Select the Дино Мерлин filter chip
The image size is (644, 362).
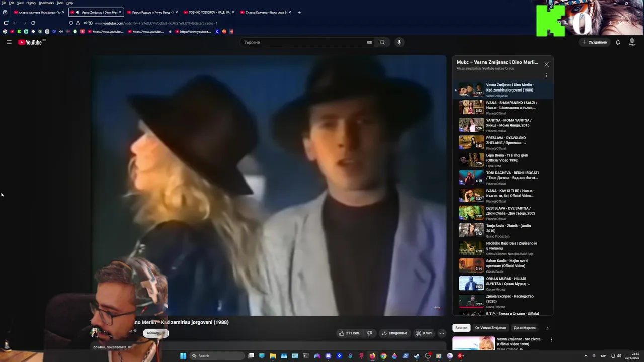tap(525, 328)
